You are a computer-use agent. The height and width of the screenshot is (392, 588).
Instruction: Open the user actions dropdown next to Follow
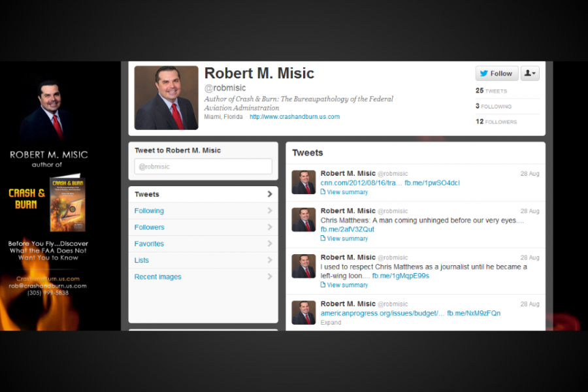(x=530, y=73)
